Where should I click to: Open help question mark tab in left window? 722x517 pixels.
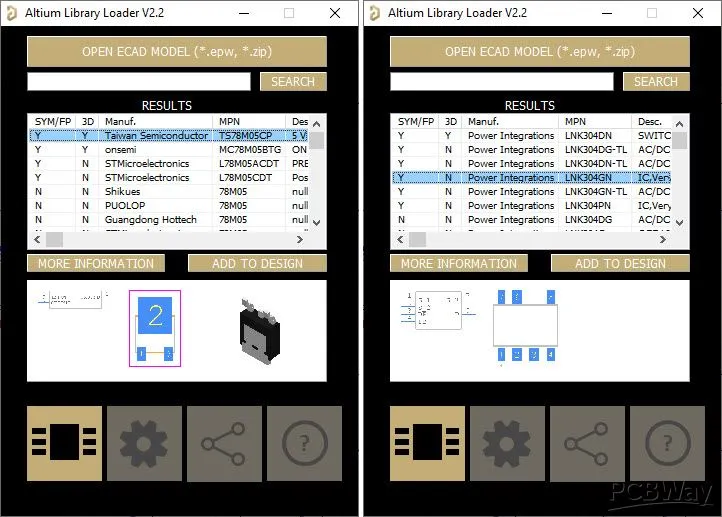[304, 443]
